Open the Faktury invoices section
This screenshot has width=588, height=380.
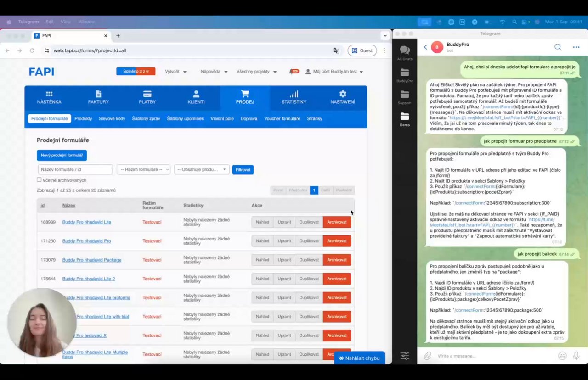[98, 97]
